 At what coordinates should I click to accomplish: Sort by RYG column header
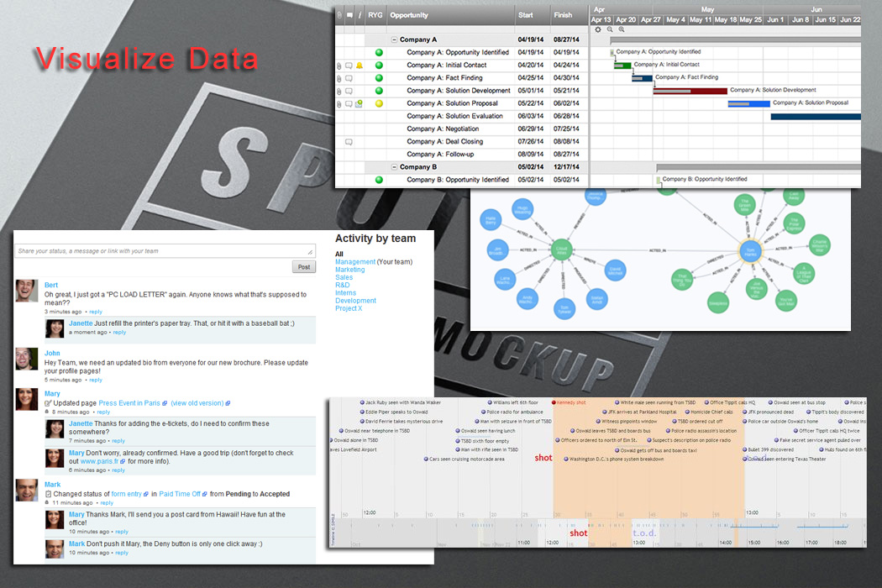[375, 15]
